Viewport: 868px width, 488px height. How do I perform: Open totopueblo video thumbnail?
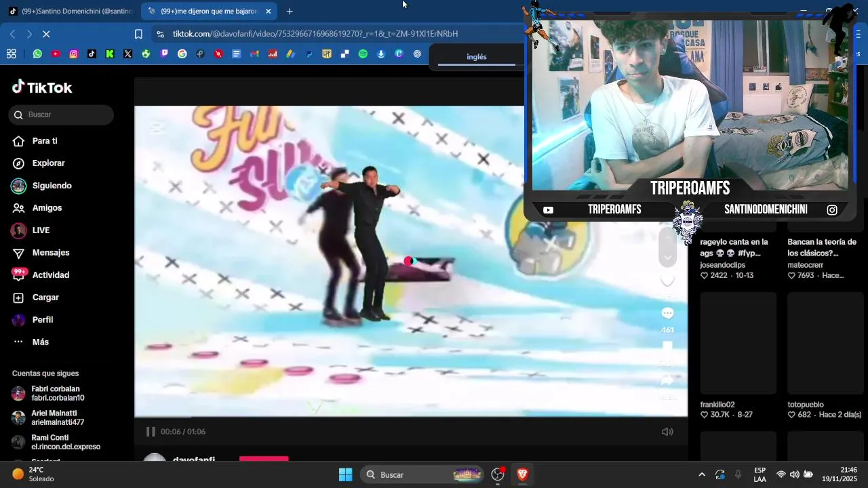point(825,343)
